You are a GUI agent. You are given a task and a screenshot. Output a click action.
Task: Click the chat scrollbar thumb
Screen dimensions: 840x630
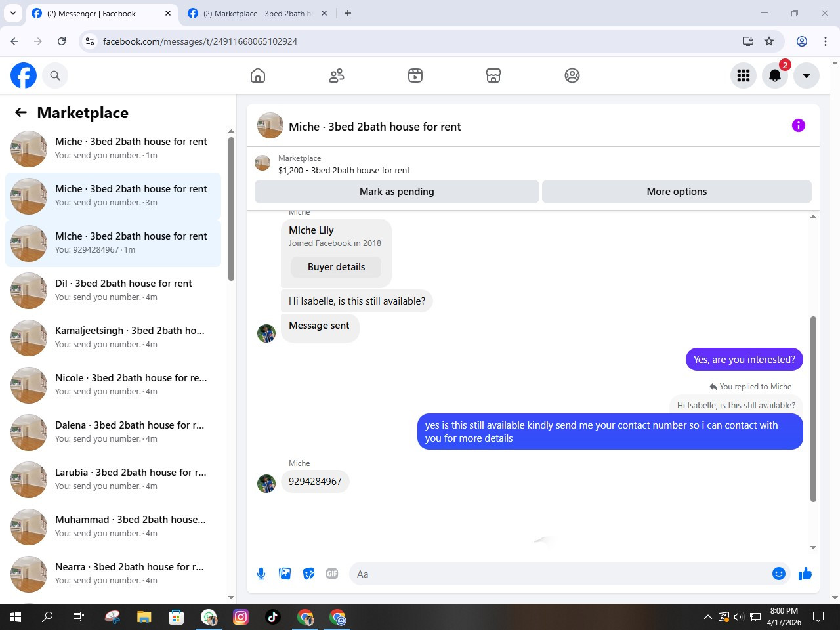(814, 409)
